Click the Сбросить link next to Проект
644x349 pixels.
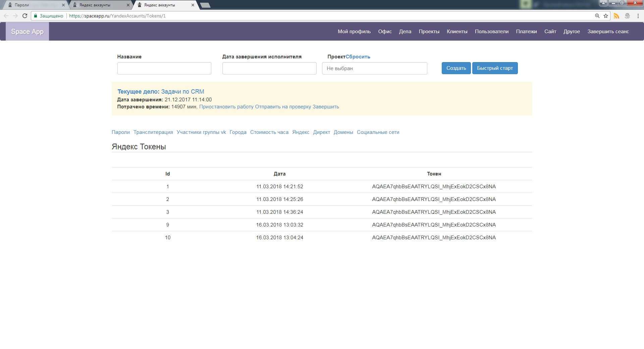pos(358,57)
